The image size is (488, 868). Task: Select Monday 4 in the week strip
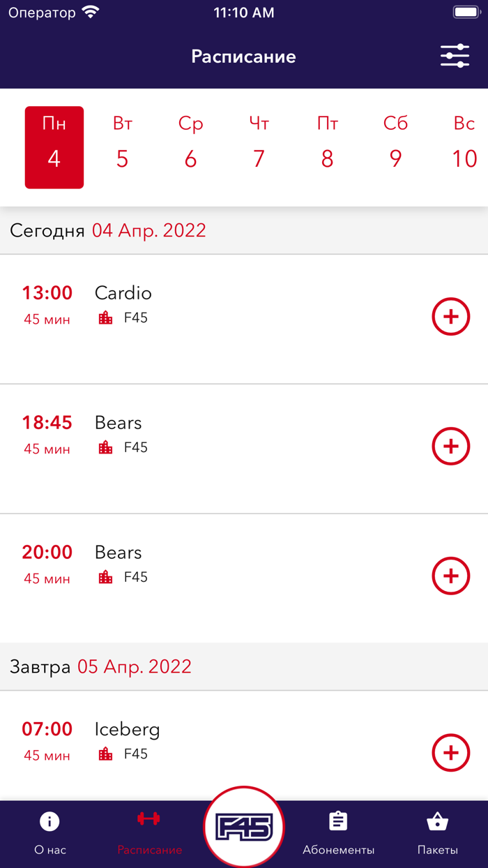(x=54, y=147)
